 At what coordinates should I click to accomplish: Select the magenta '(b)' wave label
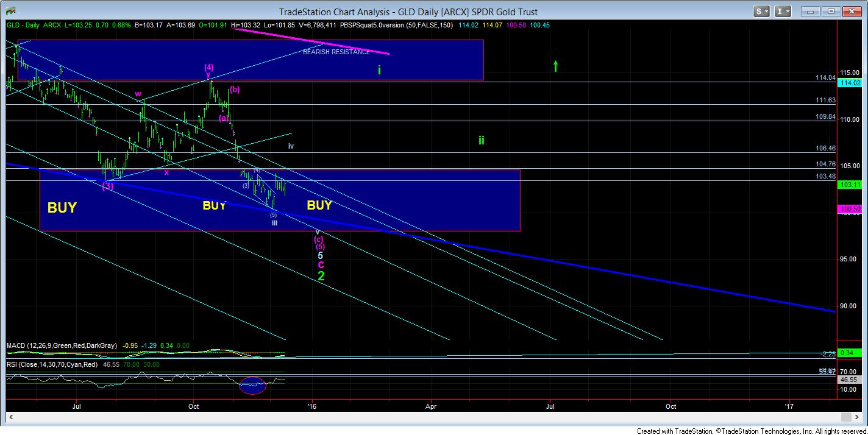(x=235, y=89)
